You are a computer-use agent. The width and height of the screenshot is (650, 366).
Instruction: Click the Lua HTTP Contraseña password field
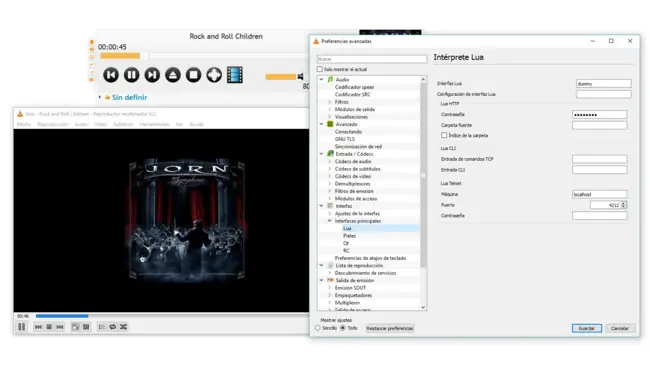point(599,114)
